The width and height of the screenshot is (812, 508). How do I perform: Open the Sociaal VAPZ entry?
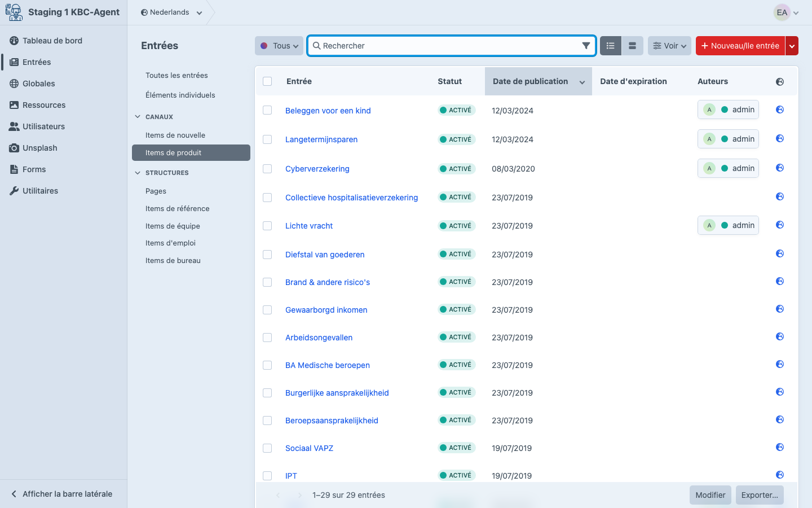point(309,448)
